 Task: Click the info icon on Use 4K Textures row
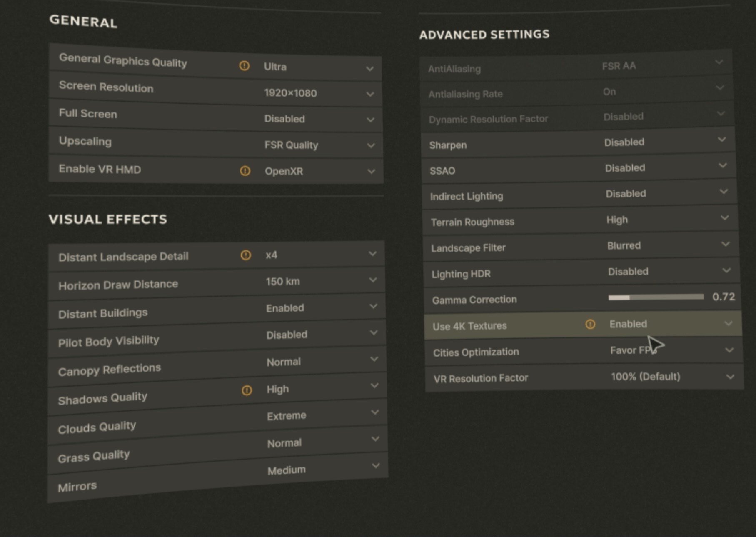590,324
